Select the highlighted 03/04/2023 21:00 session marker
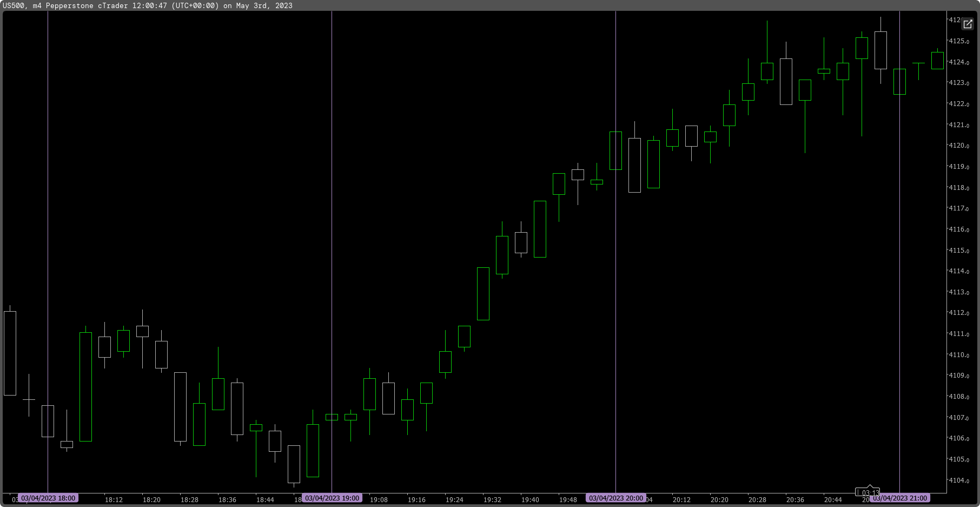 tap(901, 498)
